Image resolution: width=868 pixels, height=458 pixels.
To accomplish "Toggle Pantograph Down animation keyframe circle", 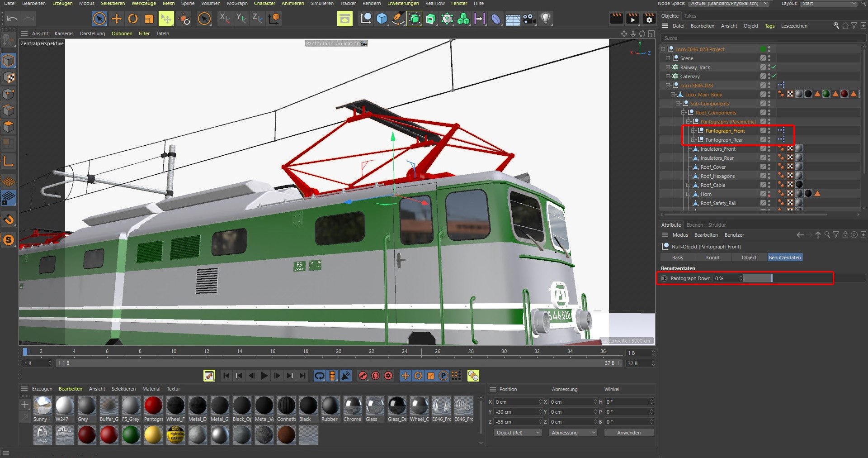I will point(664,278).
